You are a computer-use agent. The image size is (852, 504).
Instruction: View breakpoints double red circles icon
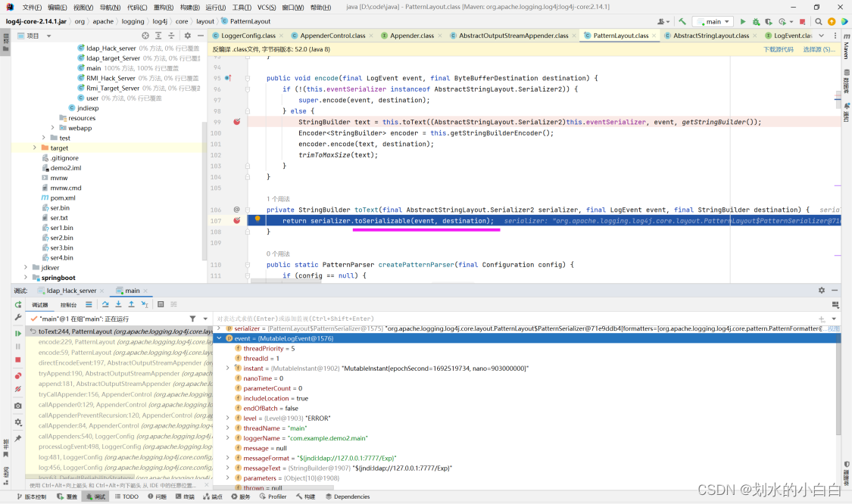point(18,376)
